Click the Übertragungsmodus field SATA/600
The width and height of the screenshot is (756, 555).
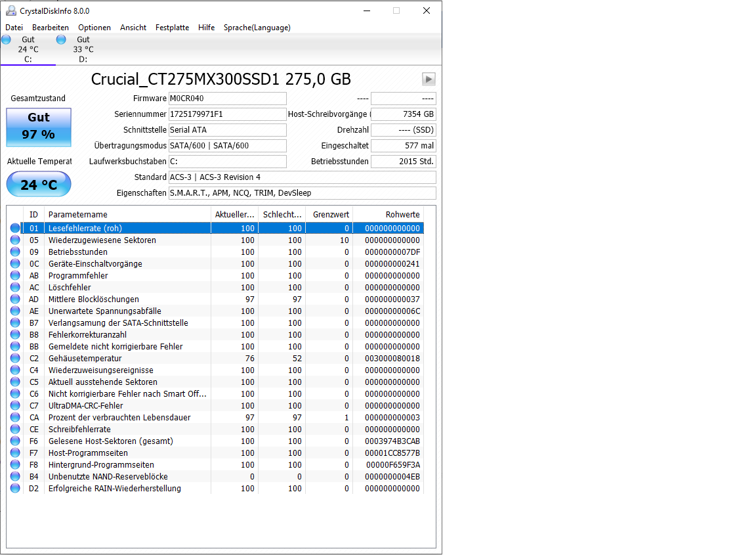pos(228,146)
